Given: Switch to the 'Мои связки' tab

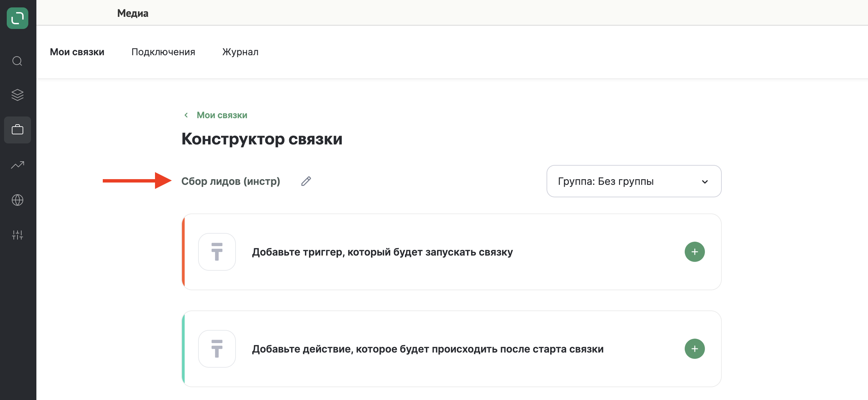Looking at the screenshot, I should (77, 52).
